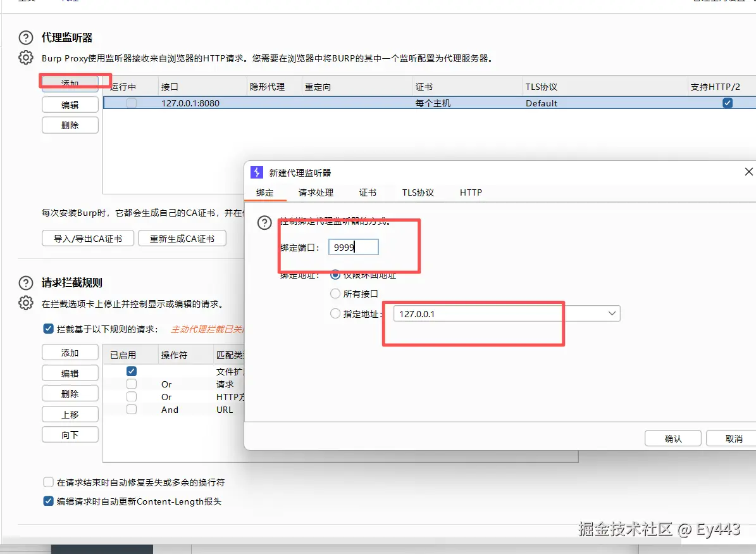Image resolution: width=756 pixels, height=554 pixels.
Task: Click 编辑 button for proxy listeners
Action: pyautogui.click(x=70, y=104)
